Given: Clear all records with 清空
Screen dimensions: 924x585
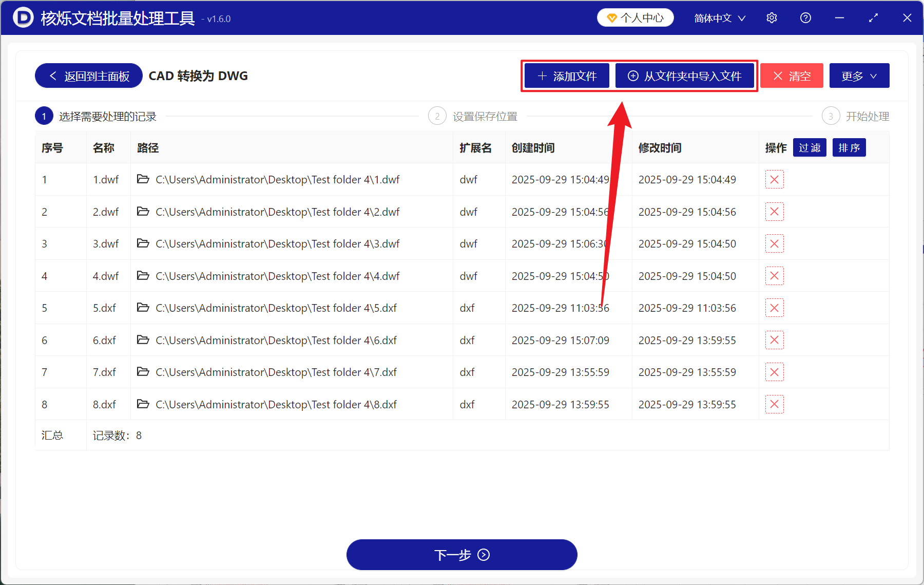Looking at the screenshot, I should (x=792, y=76).
